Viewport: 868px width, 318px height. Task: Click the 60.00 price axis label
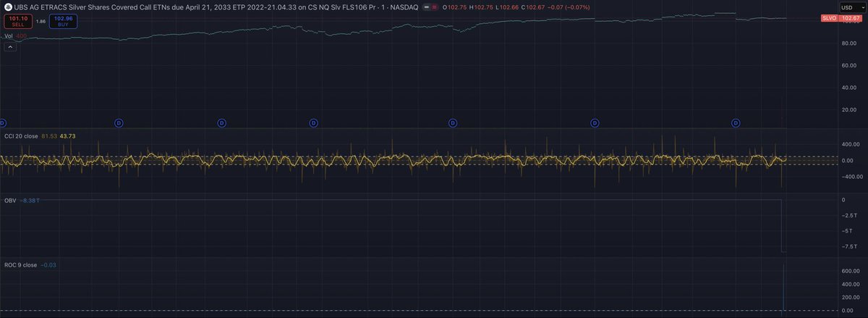(848, 65)
